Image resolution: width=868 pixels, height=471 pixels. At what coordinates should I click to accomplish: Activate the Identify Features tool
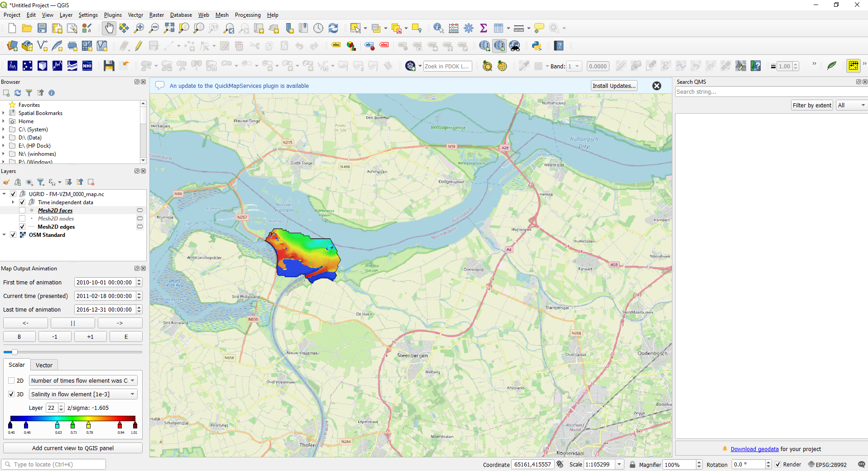point(438,28)
